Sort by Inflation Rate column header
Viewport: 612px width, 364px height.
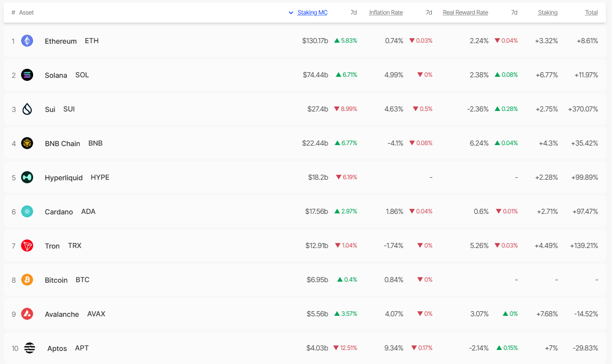386,13
